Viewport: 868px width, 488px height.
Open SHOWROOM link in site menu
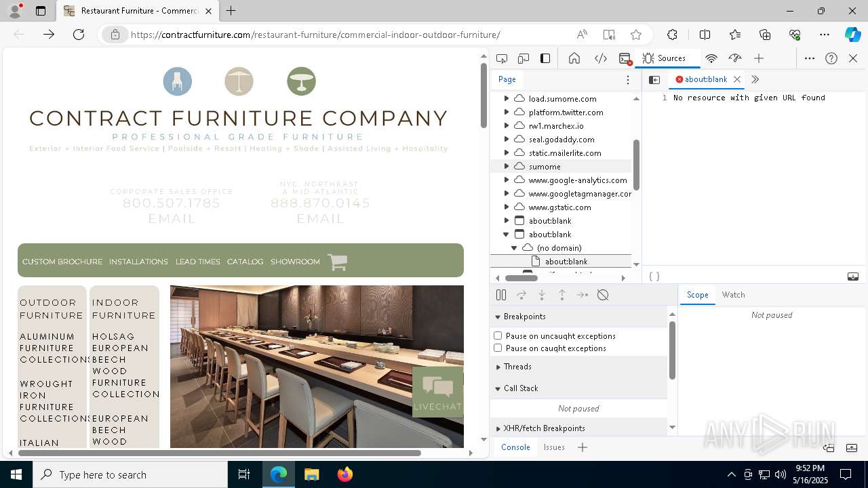tap(295, 262)
